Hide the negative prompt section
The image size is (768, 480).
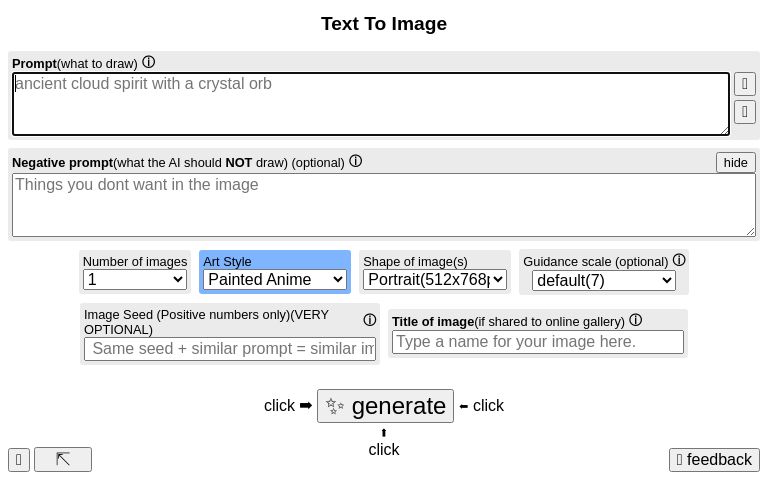coord(735,162)
